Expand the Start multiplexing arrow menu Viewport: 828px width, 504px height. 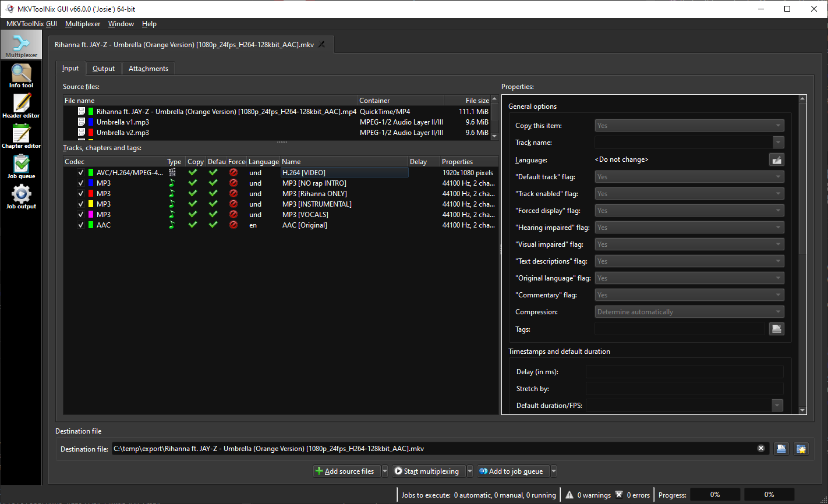469,471
